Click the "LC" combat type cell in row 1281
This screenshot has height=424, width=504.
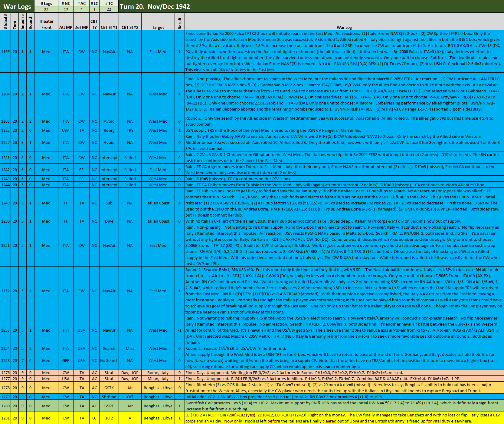tap(94, 418)
